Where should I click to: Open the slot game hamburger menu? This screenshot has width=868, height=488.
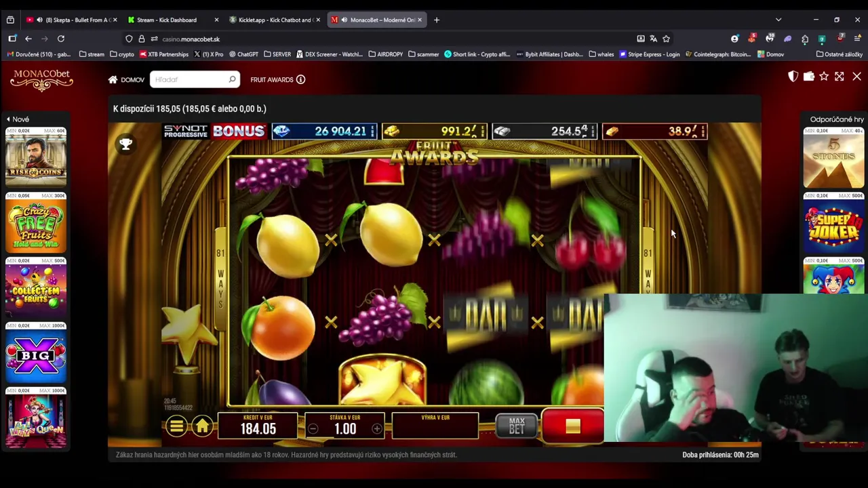(x=176, y=426)
